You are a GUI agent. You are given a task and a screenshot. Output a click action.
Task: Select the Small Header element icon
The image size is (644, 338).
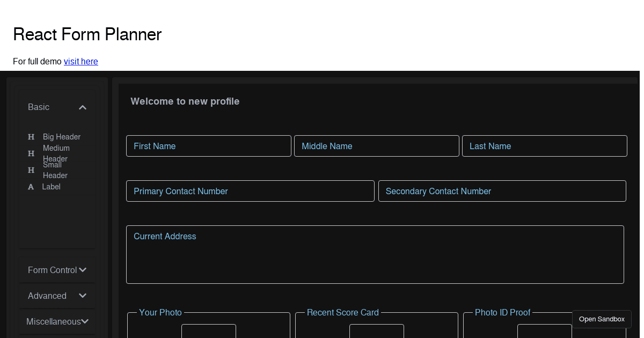pos(31,170)
